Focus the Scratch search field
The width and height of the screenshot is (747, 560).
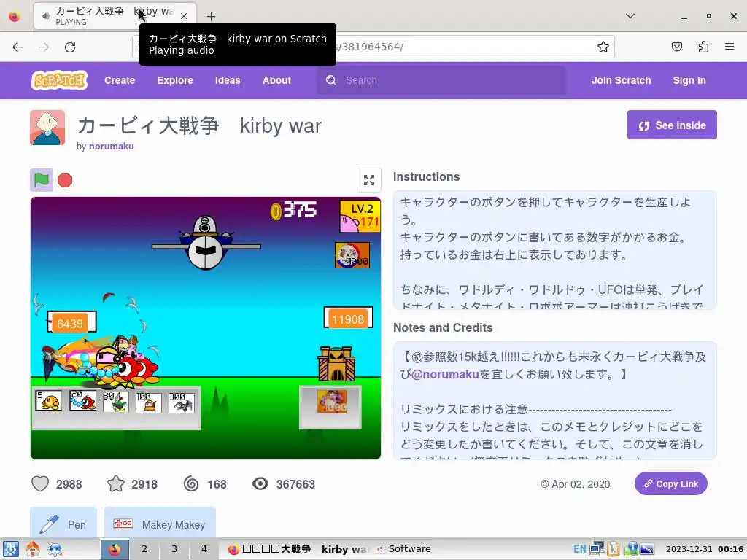(x=441, y=80)
